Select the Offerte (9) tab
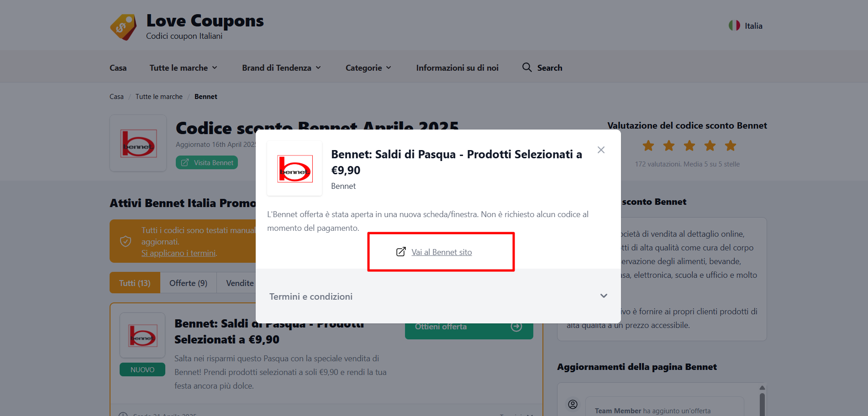Screen dimensions: 868x416 pos(188,283)
